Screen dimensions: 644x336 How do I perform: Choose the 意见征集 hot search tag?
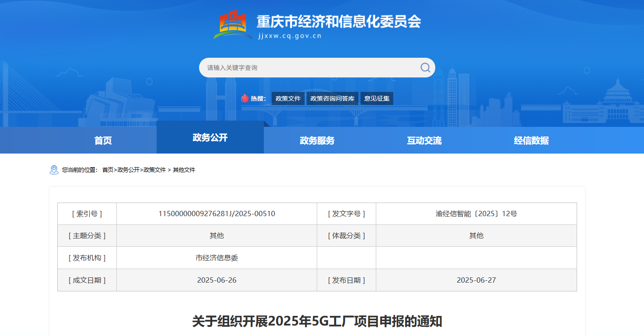[x=377, y=98]
